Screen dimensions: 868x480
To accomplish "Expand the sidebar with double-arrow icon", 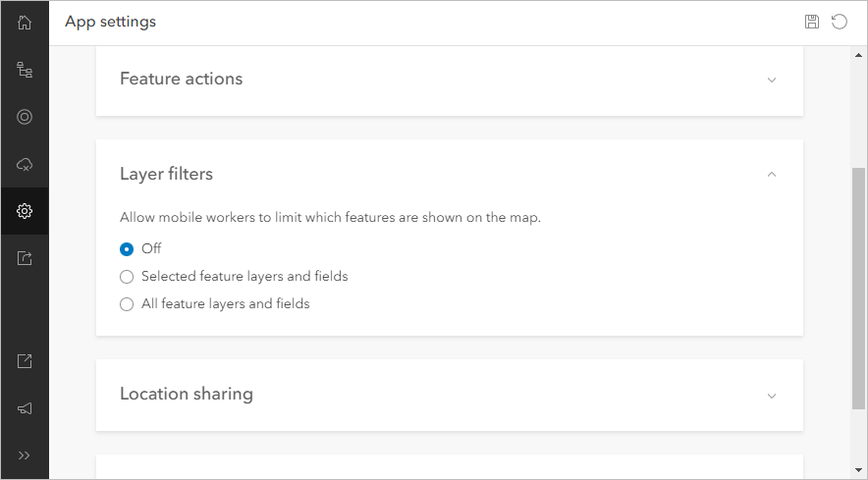I will (x=25, y=455).
